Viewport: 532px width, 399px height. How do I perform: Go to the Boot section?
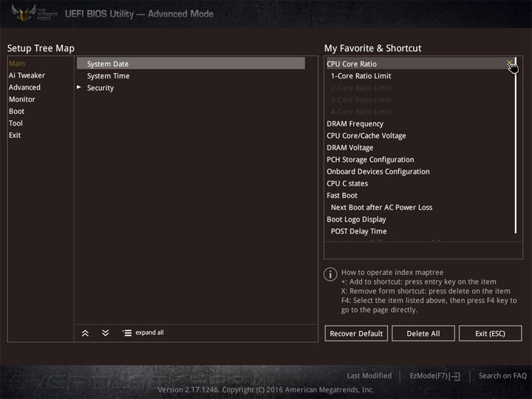point(16,112)
